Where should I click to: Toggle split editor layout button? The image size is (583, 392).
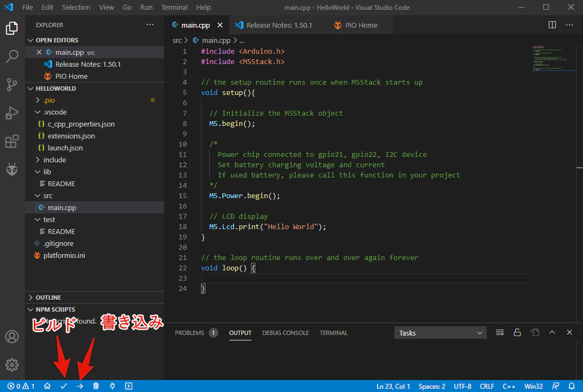pyautogui.click(x=552, y=25)
